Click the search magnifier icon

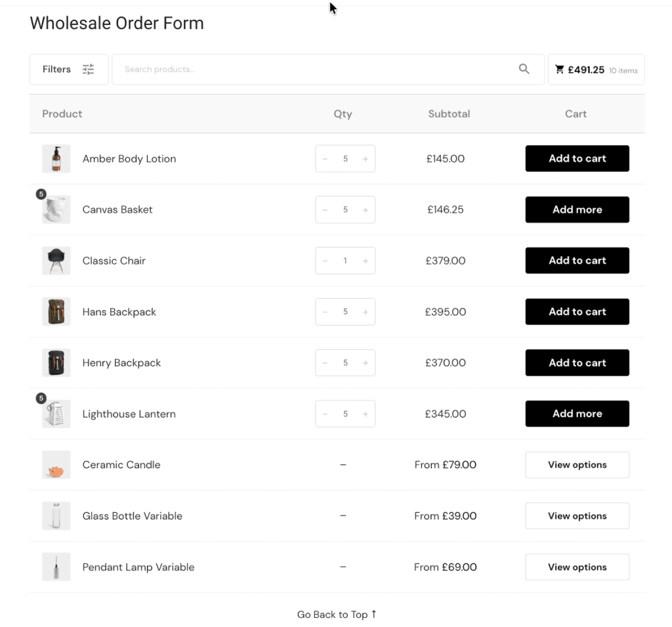[524, 69]
